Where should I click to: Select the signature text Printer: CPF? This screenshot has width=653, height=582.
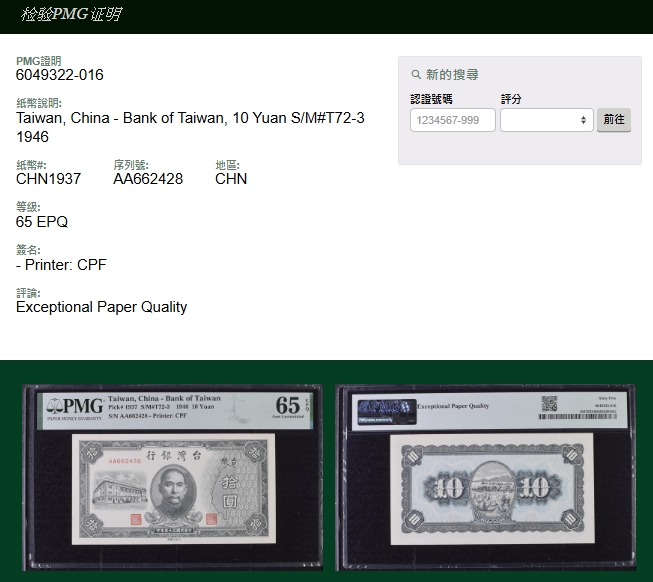(x=66, y=265)
